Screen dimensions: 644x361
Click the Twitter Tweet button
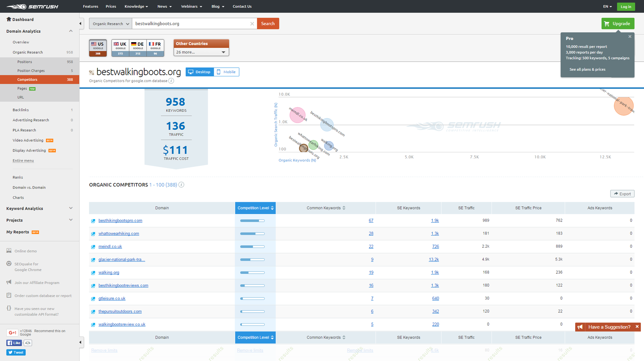[x=16, y=353]
